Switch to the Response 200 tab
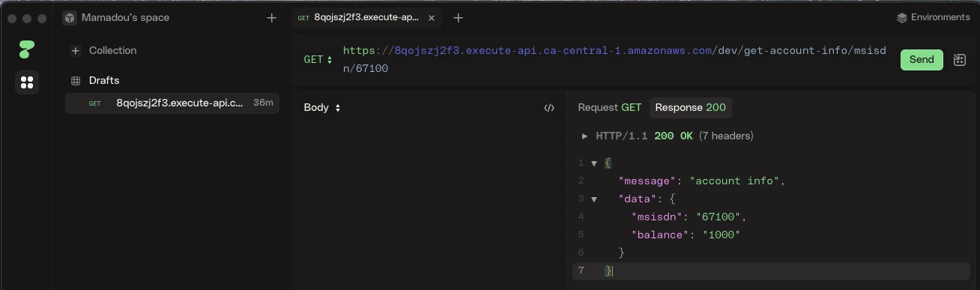The height and width of the screenshot is (290, 980). [x=690, y=108]
